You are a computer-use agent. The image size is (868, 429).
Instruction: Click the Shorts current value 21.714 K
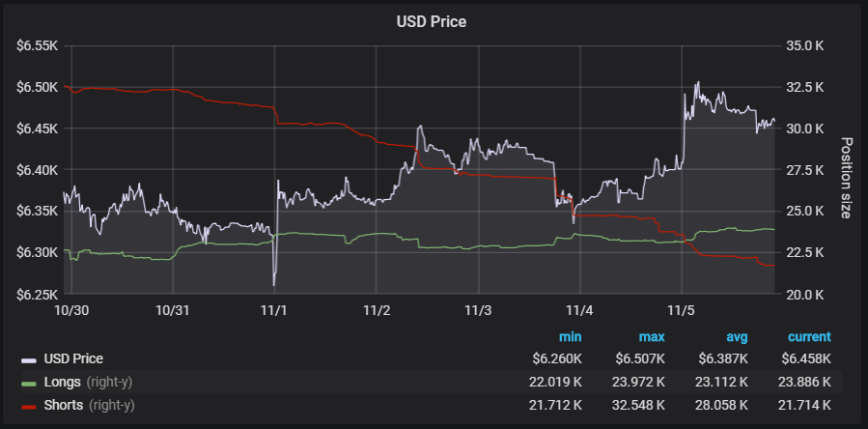click(x=801, y=405)
